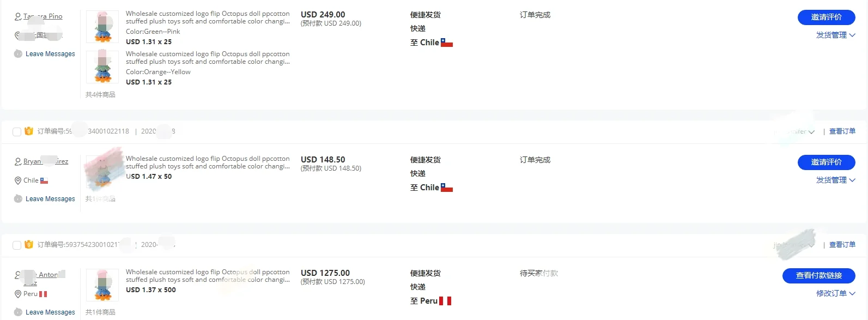Image resolution: width=868 pixels, height=320 pixels.
Task: Open 查看订单 link for order 34001022118
Action: click(x=842, y=131)
